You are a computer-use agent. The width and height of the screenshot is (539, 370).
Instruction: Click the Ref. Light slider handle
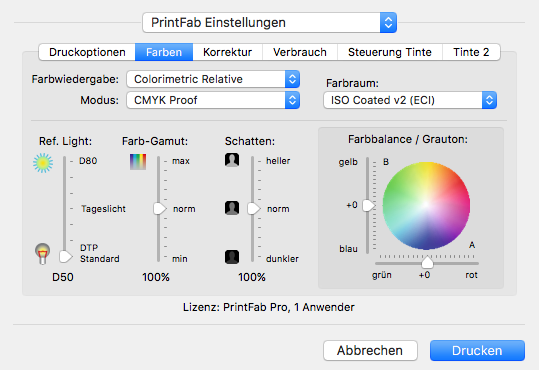click(65, 257)
